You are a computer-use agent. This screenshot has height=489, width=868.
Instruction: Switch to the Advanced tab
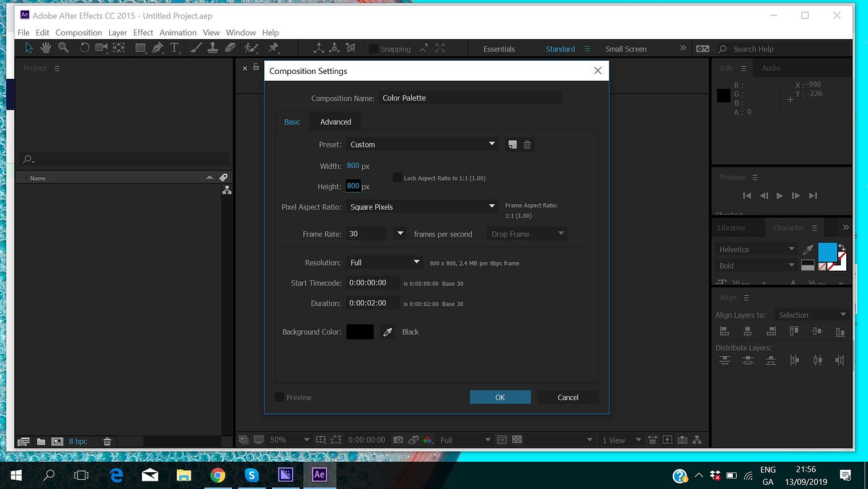335,121
